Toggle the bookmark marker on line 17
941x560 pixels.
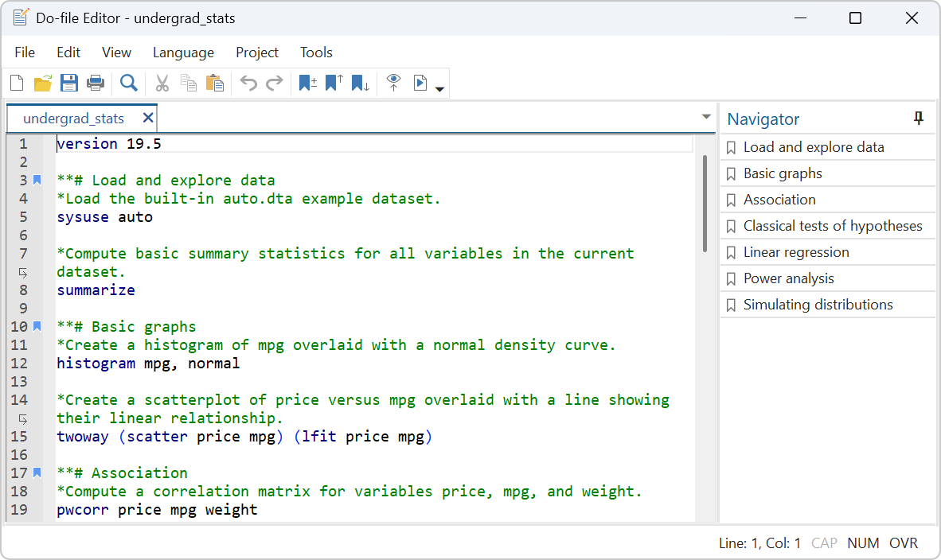click(37, 472)
